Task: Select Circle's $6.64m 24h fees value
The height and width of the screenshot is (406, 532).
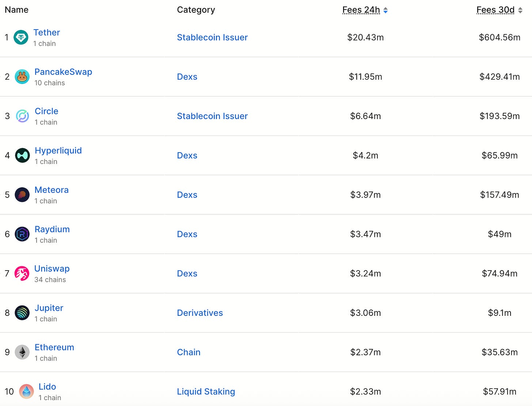Action: pyautogui.click(x=365, y=116)
